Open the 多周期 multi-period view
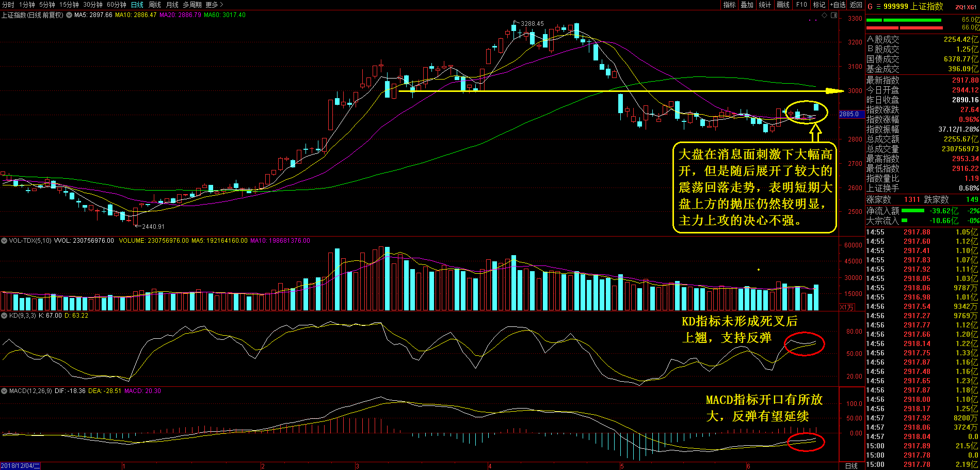 point(192,5)
